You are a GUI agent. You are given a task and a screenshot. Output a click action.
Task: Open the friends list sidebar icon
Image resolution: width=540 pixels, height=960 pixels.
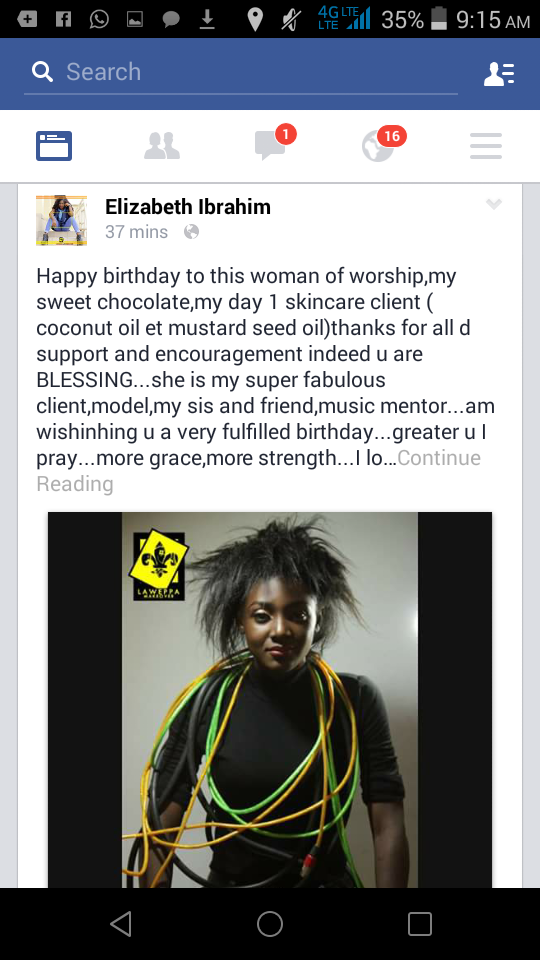click(x=499, y=73)
